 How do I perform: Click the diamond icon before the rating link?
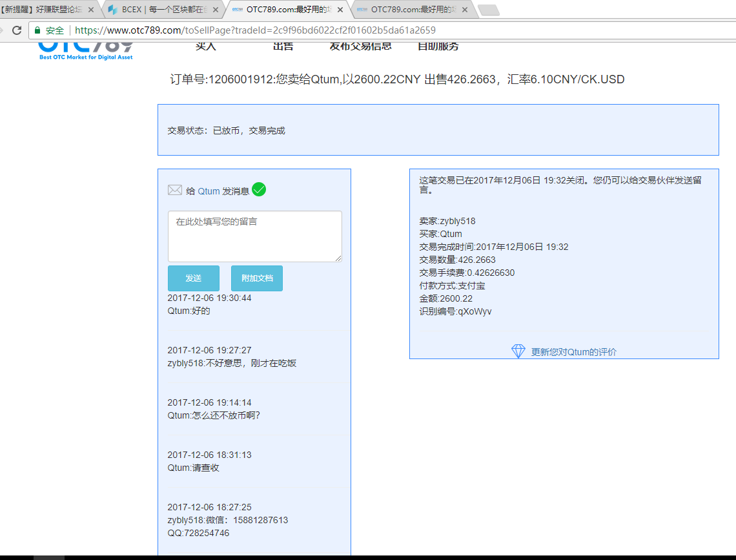pos(518,351)
